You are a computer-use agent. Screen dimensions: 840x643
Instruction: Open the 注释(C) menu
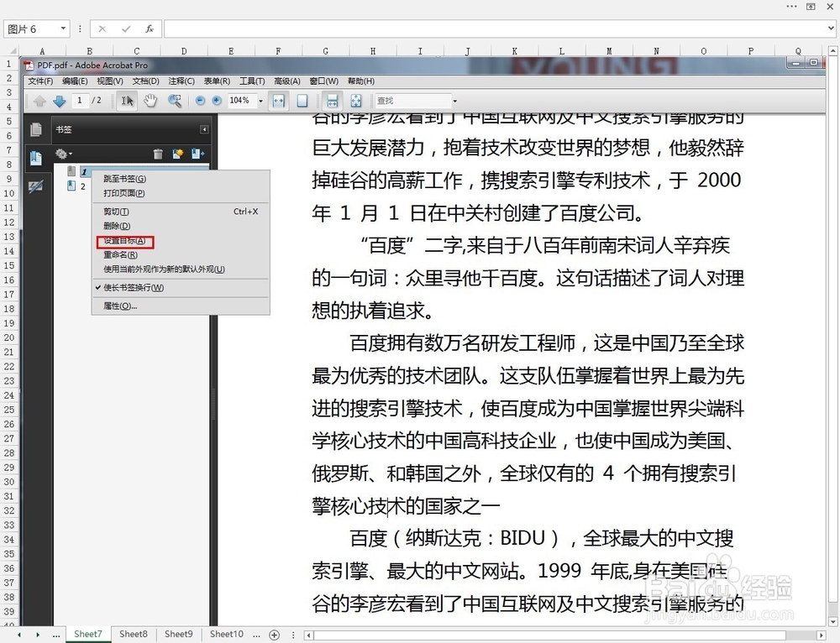[x=181, y=81]
